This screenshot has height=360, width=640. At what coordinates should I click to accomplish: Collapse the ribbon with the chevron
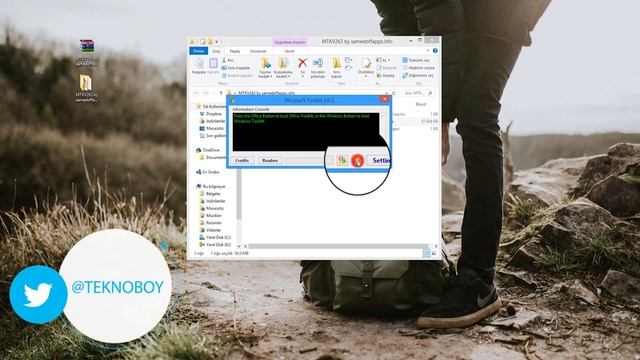click(x=428, y=51)
